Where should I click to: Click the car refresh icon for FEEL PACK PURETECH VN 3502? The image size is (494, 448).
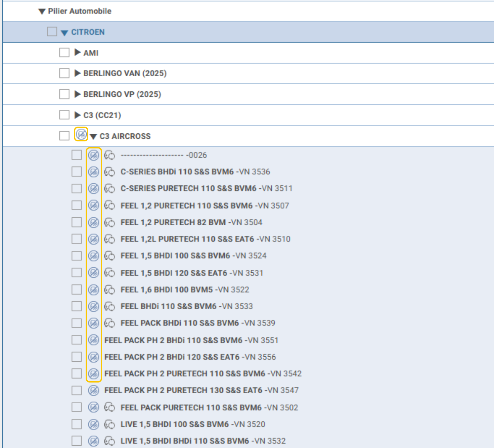[x=109, y=407]
